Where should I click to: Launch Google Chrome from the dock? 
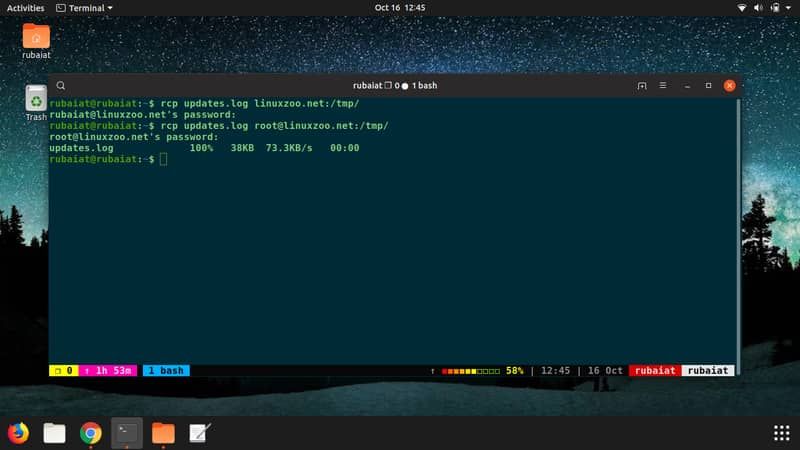pyautogui.click(x=90, y=432)
